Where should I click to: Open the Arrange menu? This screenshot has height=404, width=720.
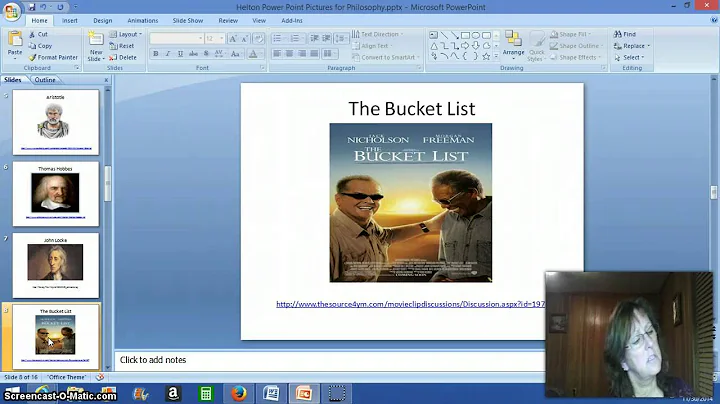pyautogui.click(x=513, y=45)
